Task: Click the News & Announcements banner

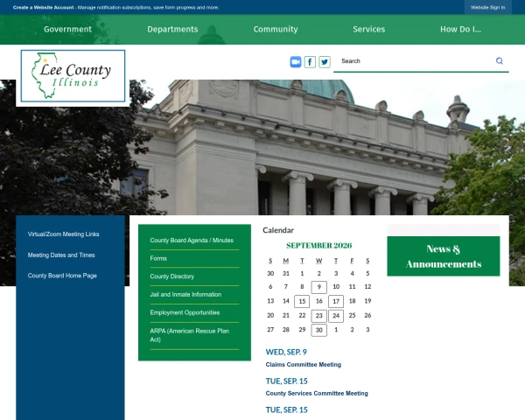Action: (444, 256)
